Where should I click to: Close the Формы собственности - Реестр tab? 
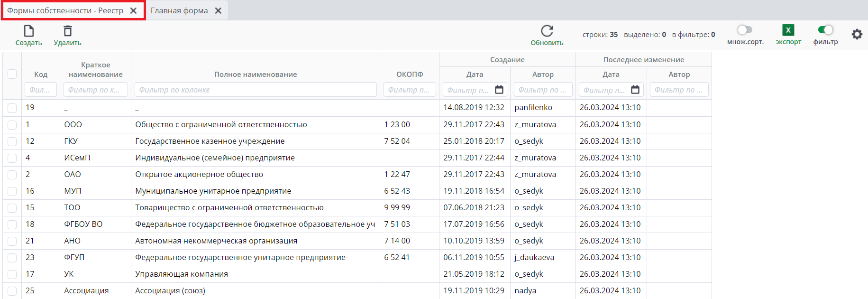[x=134, y=10]
